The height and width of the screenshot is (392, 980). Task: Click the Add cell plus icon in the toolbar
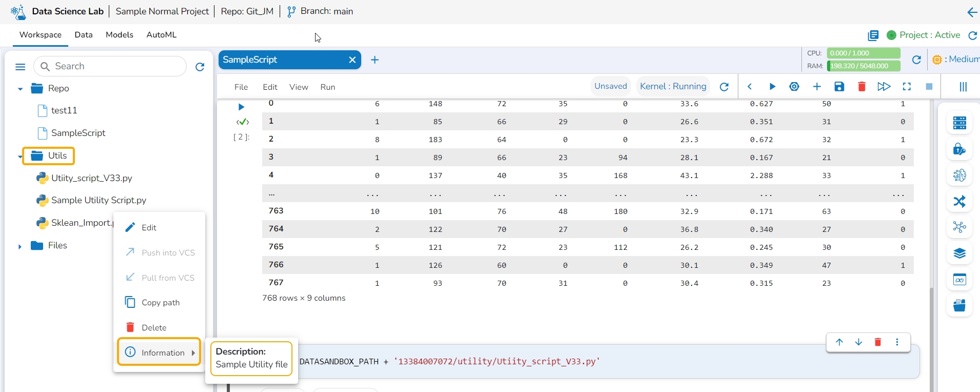tap(817, 87)
